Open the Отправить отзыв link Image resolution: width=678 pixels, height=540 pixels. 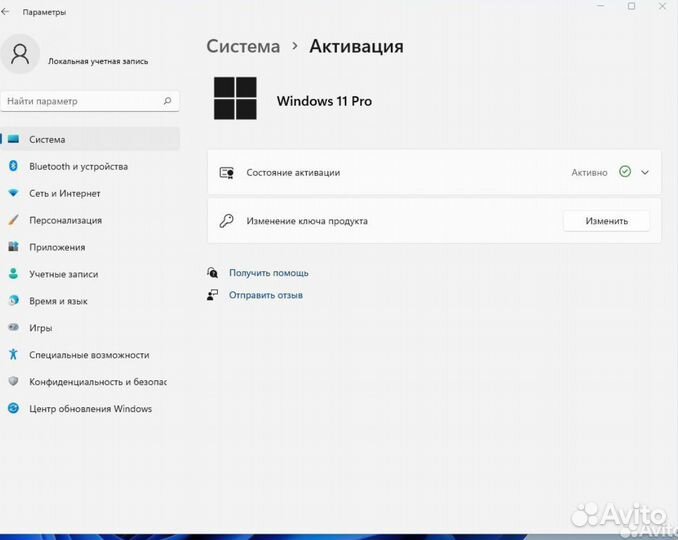[265, 295]
